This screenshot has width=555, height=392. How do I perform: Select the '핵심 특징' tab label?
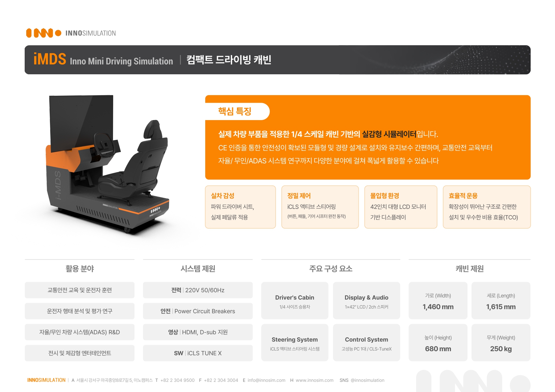pyautogui.click(x=235, y=111)
